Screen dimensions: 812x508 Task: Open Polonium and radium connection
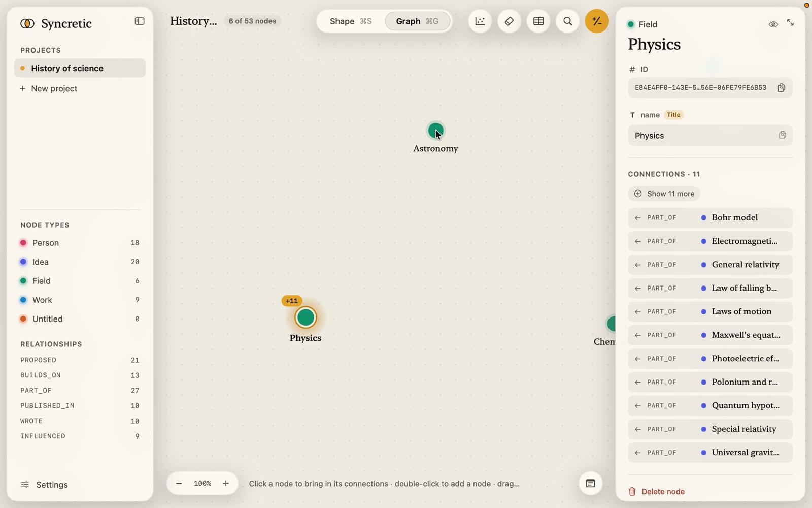(x=710, y=382)
